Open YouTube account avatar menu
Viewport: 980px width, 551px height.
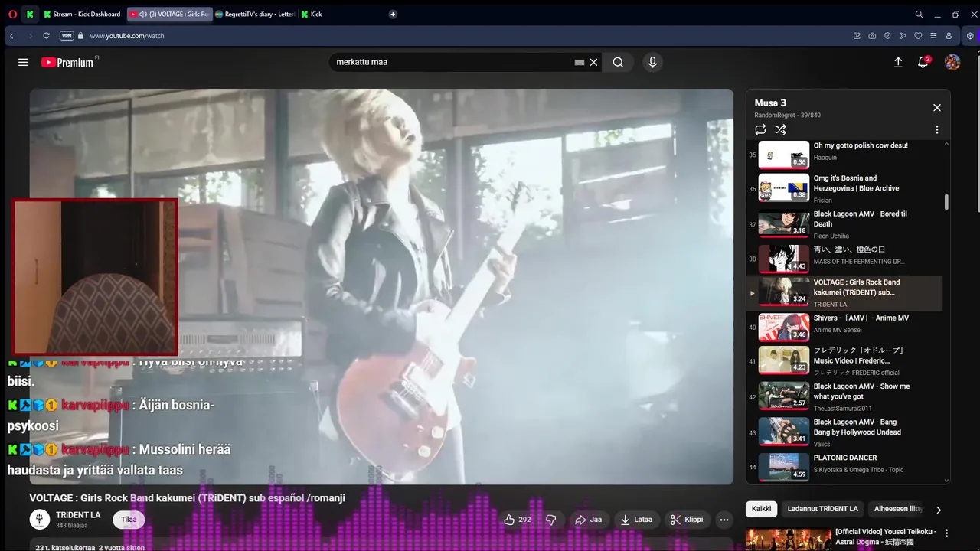(x=952, y=62)
